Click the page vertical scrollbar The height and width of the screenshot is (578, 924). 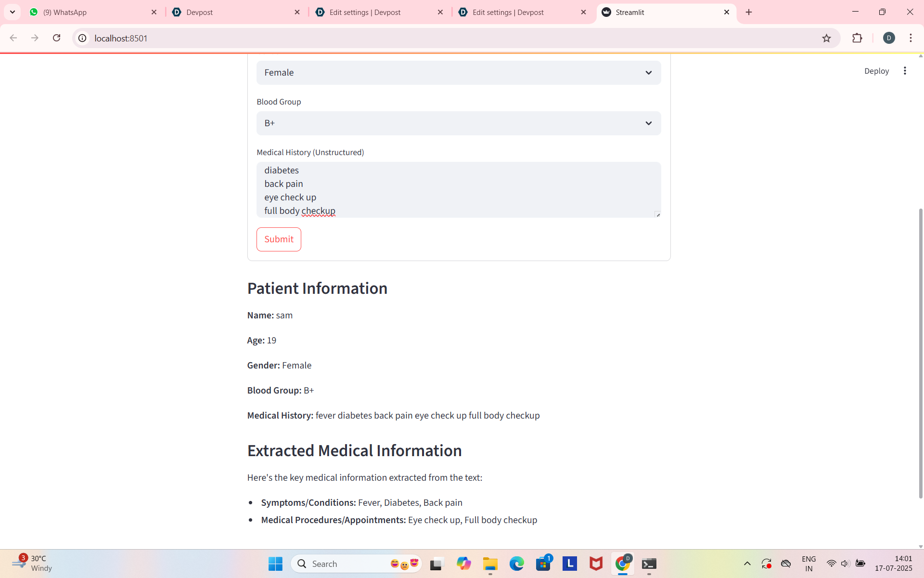920,352
